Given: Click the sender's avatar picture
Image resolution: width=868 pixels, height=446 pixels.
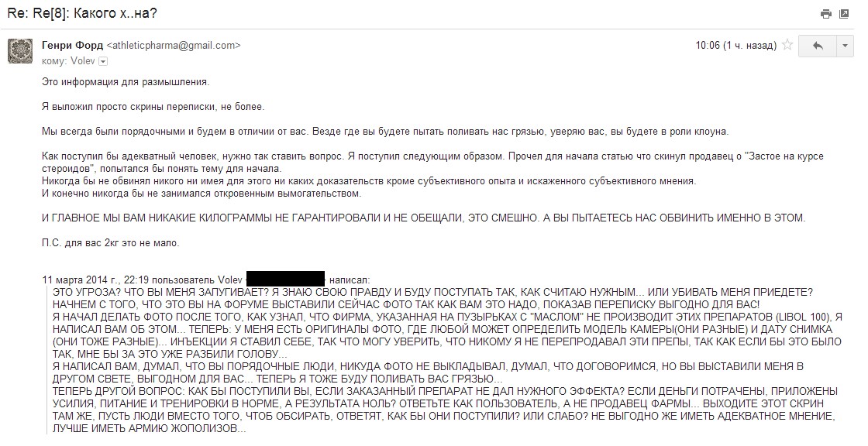Looking at the screenshot, I should tap(20, 51).
